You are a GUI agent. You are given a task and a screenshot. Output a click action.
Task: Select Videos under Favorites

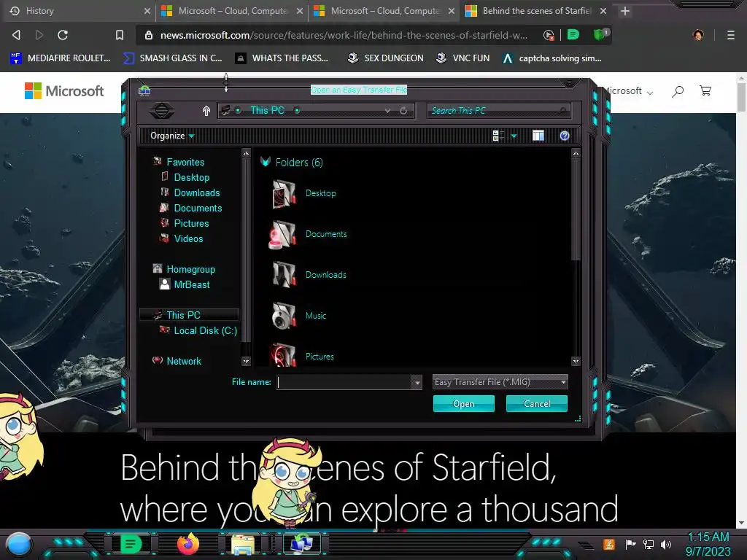point(188,238)
